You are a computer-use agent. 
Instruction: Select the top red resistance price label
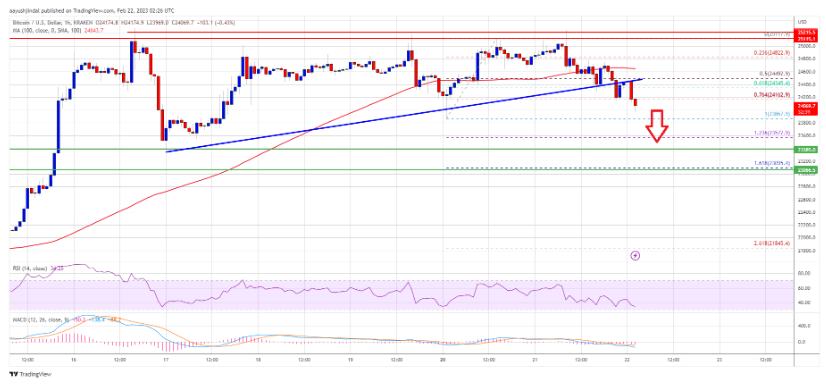click(x=807, y=33)
